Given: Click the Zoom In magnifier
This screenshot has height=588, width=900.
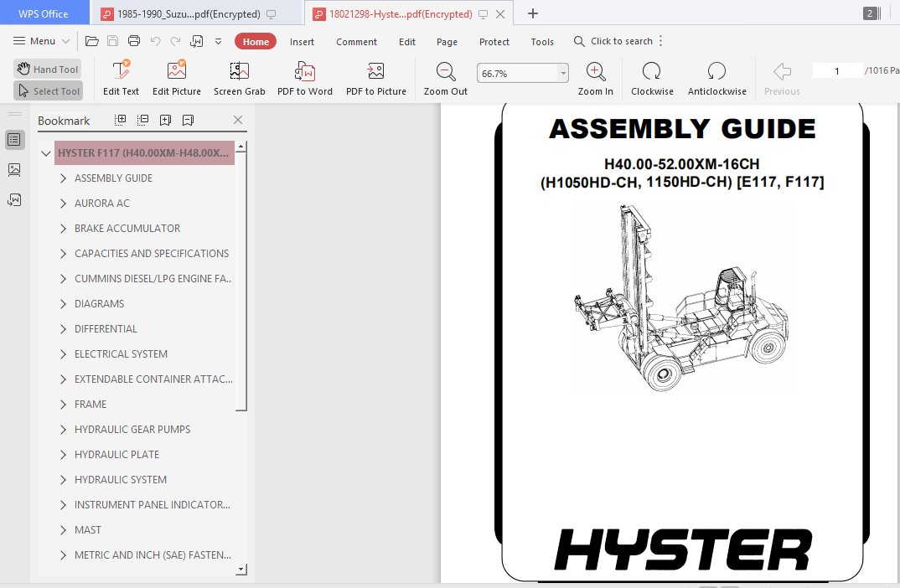Looking at the screenshot, I should tap(595, 78).
